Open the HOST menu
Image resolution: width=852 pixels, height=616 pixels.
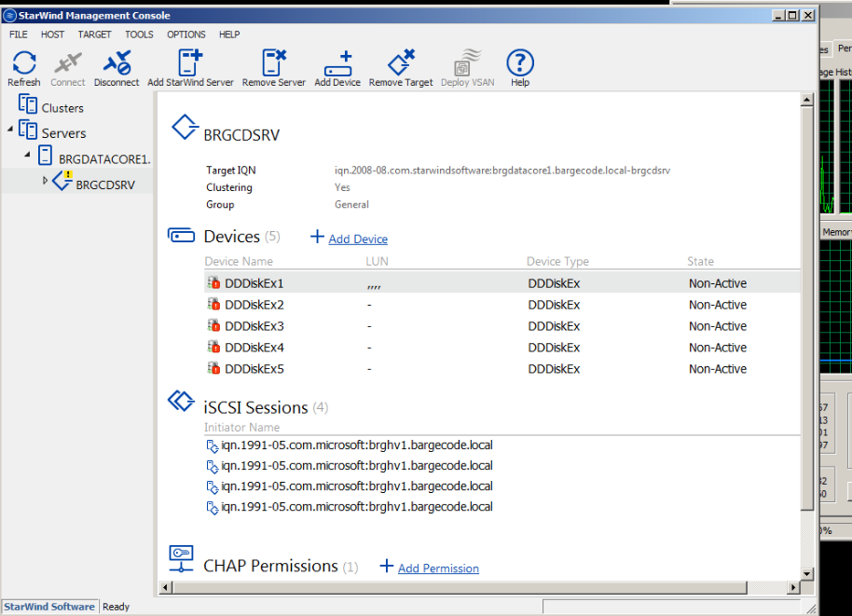click(53, 34)
